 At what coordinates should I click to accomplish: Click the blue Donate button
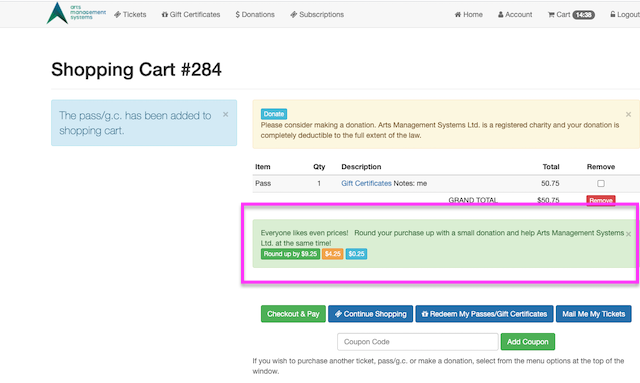273,114
